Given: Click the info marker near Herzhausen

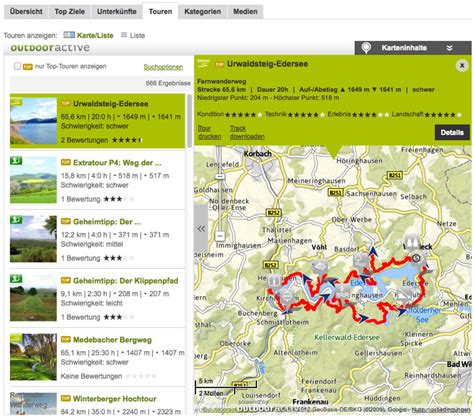Looking at the screenshot, I should coord(274,281).
